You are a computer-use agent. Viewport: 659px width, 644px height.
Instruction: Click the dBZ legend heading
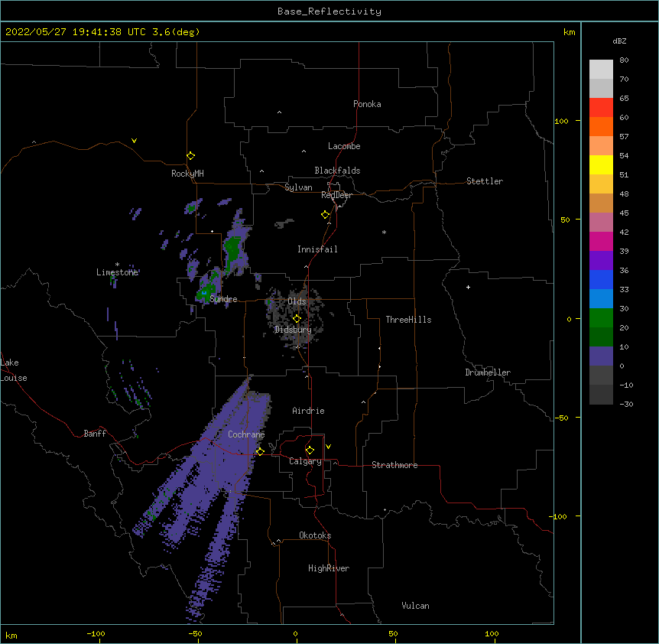(619, 41)
